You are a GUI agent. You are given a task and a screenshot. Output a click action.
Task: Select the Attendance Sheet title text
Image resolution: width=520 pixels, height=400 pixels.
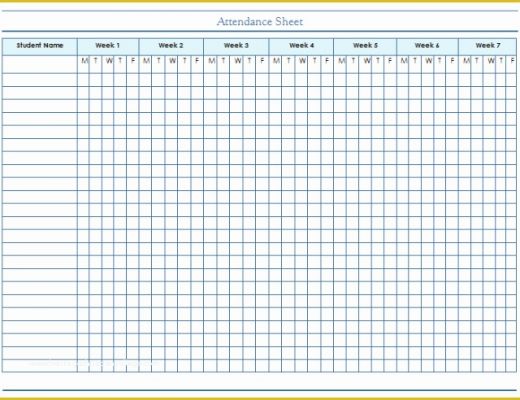[x=260, y=22]
